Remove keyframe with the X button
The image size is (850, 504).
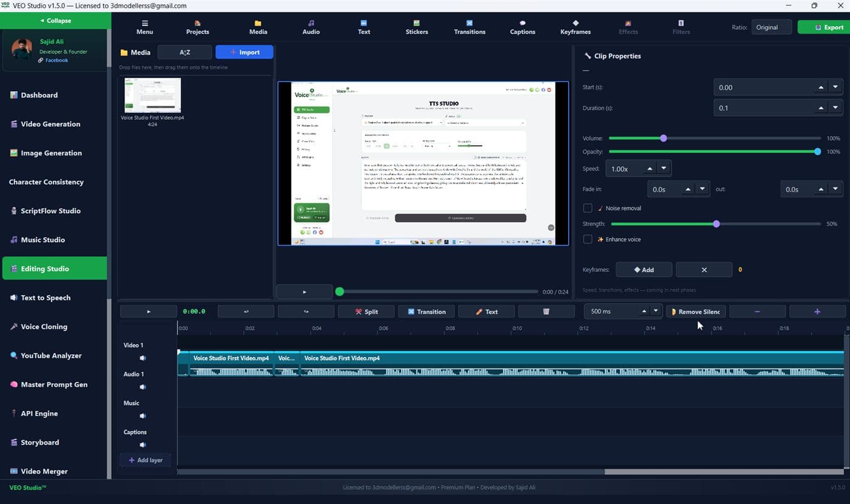tap(704, 270)
